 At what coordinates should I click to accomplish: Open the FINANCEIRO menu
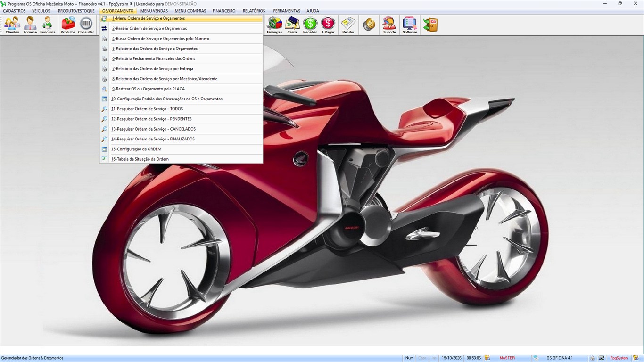click(224, 11)
